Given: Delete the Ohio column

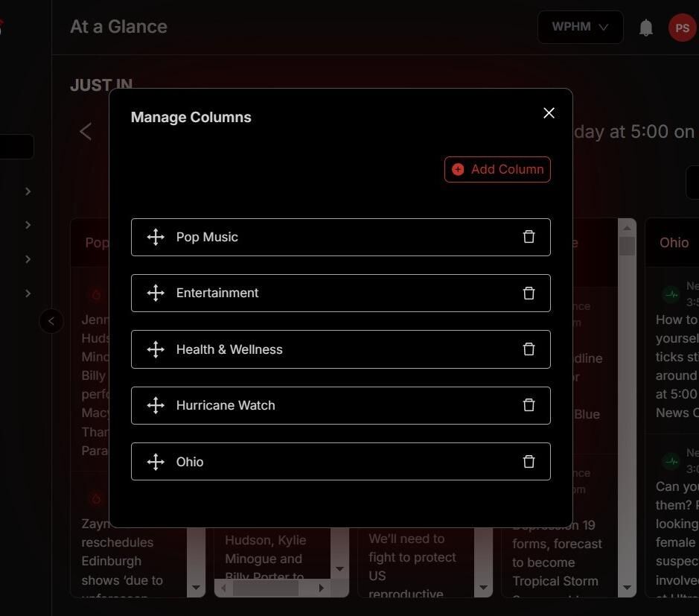Looking at the screenshot, I should [x=529, y=462].
